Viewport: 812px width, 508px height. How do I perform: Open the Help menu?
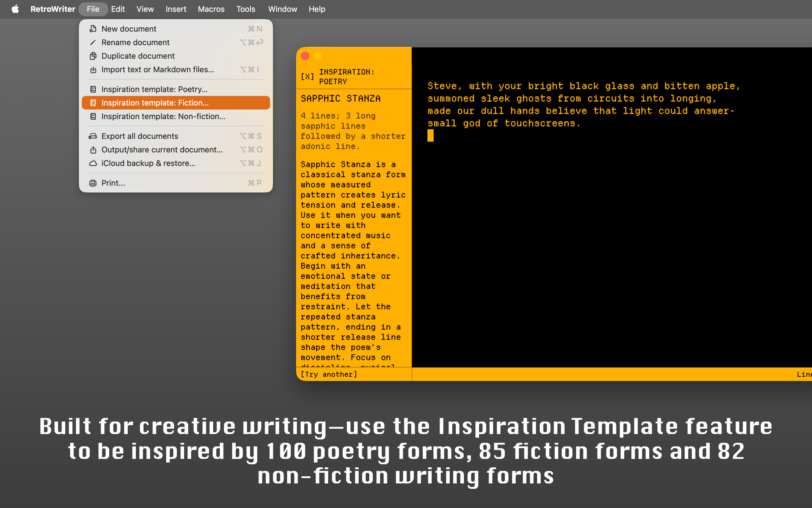[317, 9]
